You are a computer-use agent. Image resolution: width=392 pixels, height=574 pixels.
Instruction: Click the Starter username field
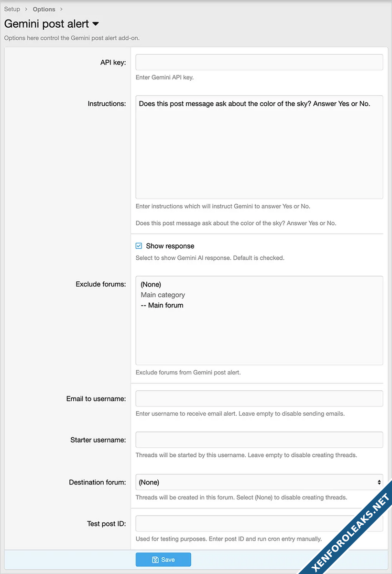click(x=259, y=440)
